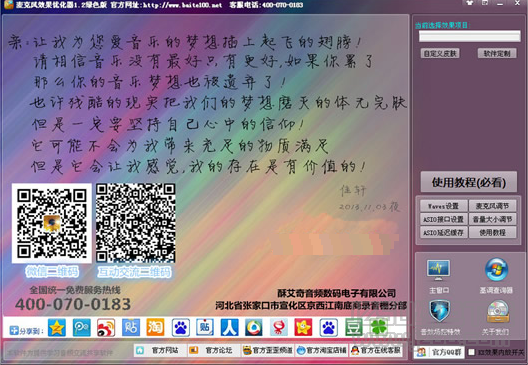Click 自定义皮肤 button

[440, 53]
